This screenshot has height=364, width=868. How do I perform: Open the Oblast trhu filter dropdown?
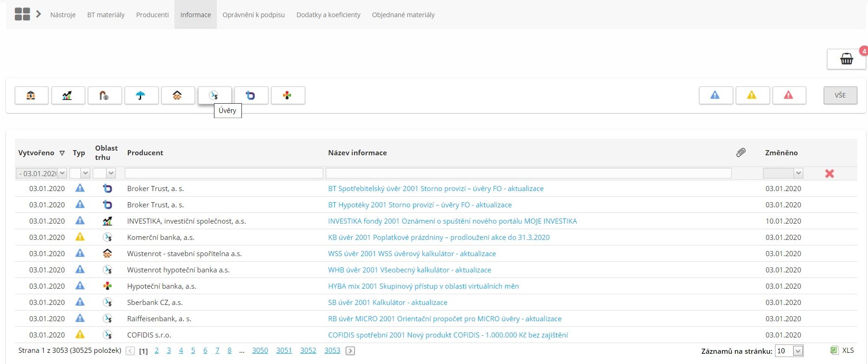(x=111, y=173)
